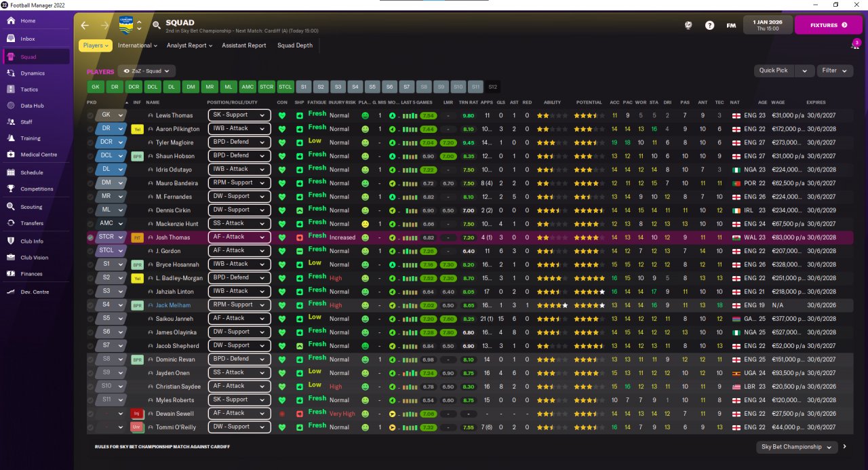This screenshot has height=470, width=868.
Task: Click the STCR position filter button
Action: 267,87
